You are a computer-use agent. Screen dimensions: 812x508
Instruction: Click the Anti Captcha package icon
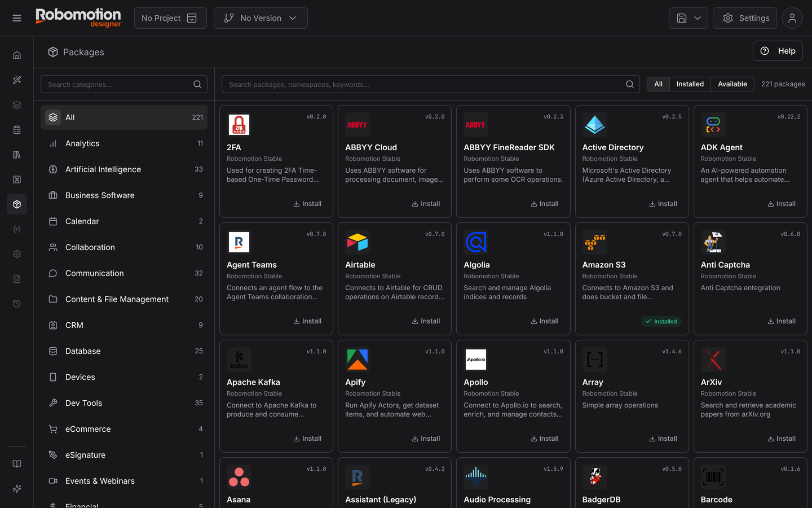coord(713,242)
